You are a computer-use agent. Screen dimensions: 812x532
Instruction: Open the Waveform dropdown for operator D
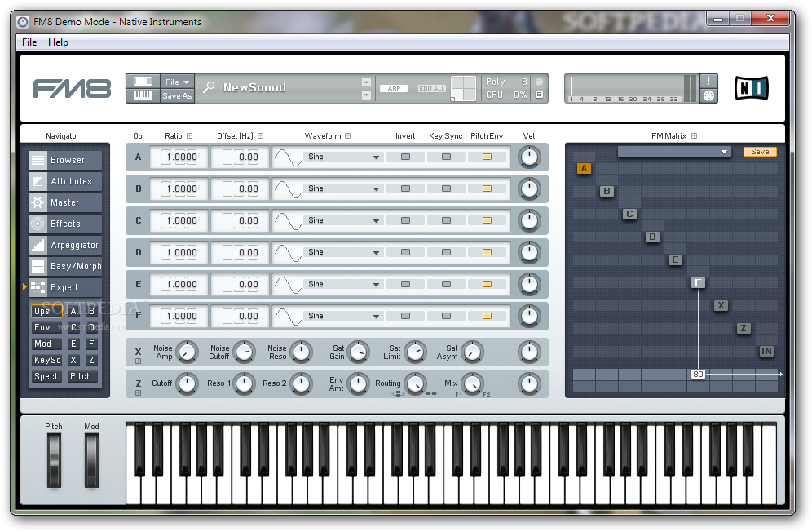click(343, 252)
